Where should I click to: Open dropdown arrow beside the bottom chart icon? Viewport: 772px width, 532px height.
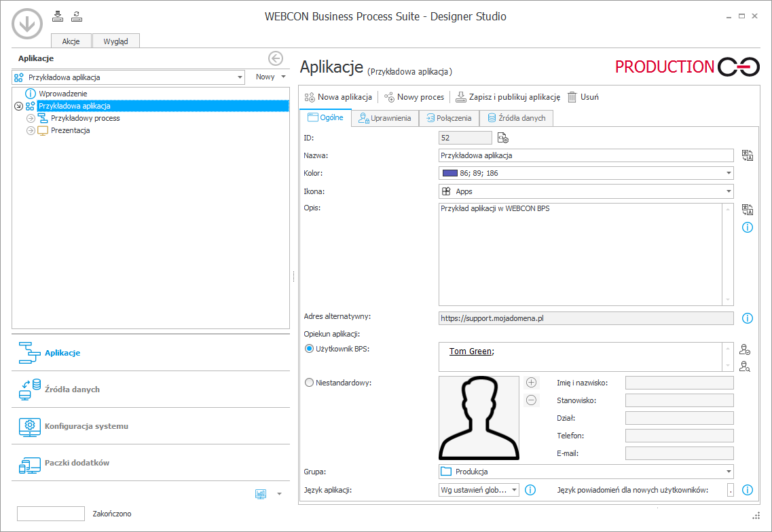click(279, 493)
